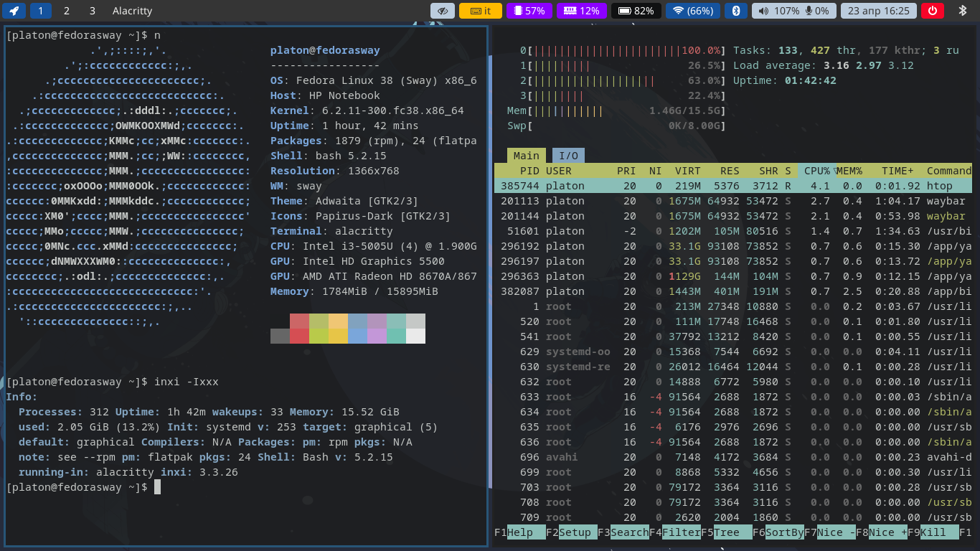Open the red power button

pyautogui.click(x=933, y=11)
